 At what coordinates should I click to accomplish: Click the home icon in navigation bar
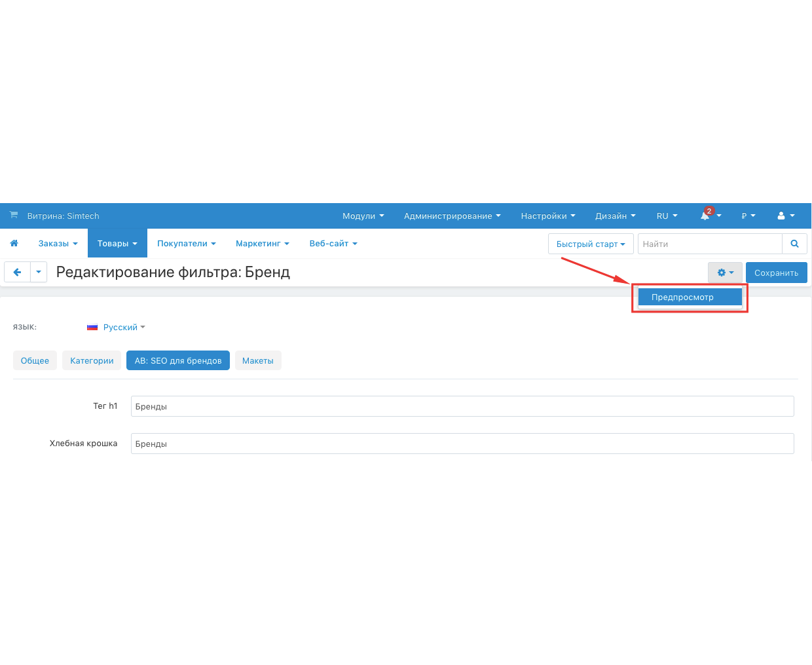pos(14,243)
